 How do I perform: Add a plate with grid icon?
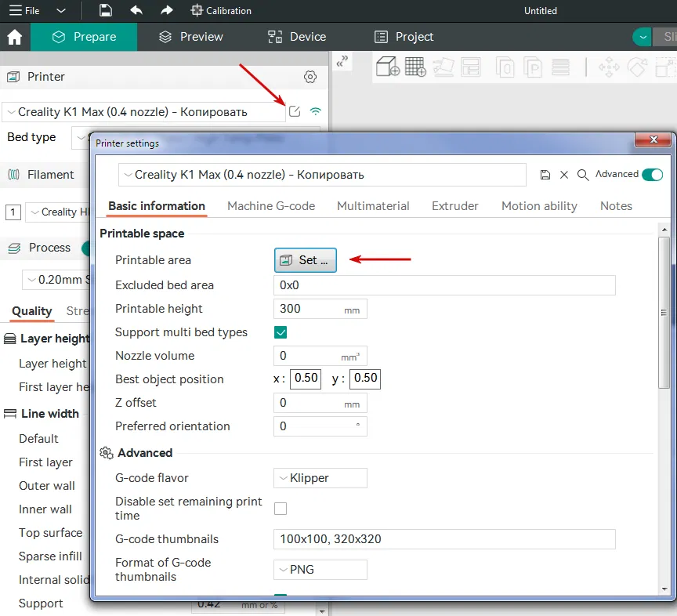[x=415, y=67]
